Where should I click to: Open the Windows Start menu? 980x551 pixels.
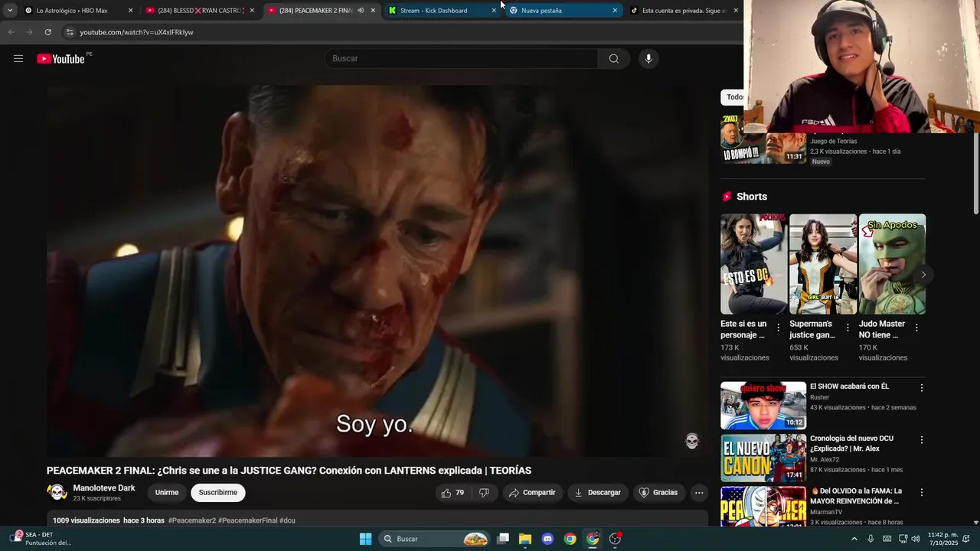(365, 539)
